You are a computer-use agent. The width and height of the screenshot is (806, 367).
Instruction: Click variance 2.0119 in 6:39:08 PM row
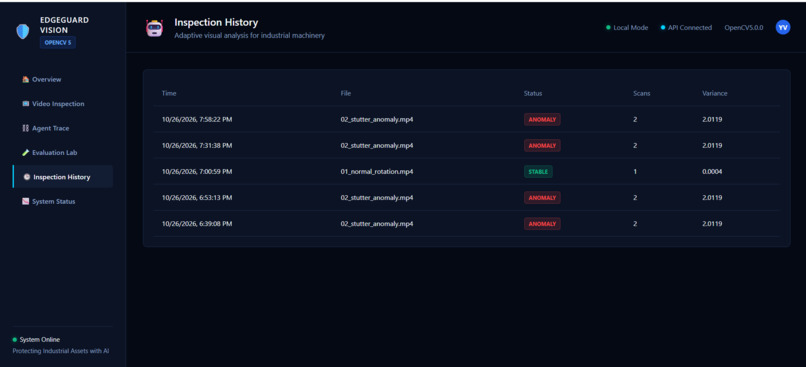(712, 224)
